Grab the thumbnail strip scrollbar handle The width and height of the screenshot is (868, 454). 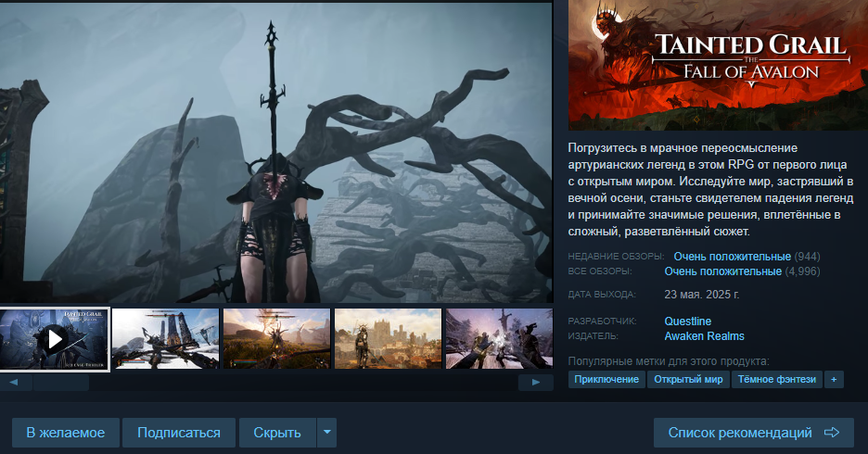(x=61, y=382)
